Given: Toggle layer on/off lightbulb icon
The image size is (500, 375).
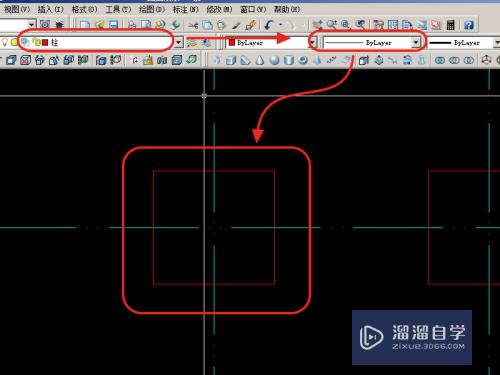Looking at the screenshot, I should 5,42.
